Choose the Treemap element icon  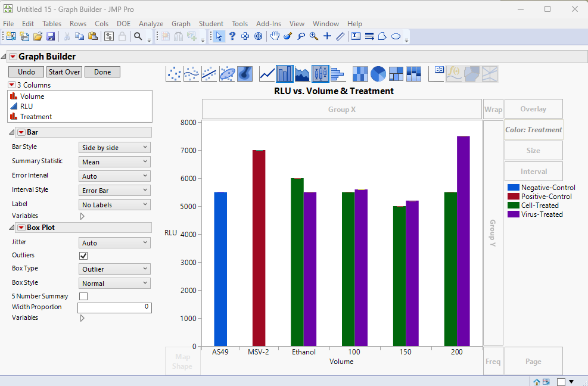pyautogui.click(x=396, y=74)
